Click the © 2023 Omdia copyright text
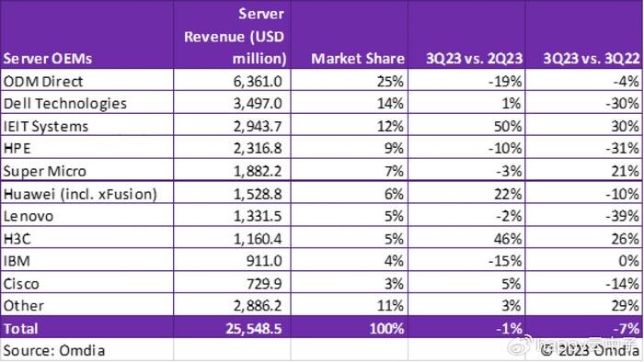This screenshot has width=644, height=362. point(590,350)
